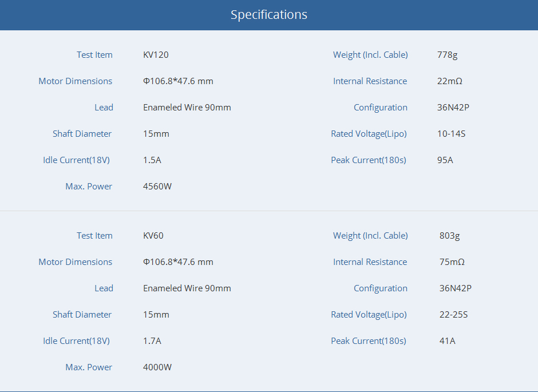Click the 1.7A idle current value

click(152, 341)
